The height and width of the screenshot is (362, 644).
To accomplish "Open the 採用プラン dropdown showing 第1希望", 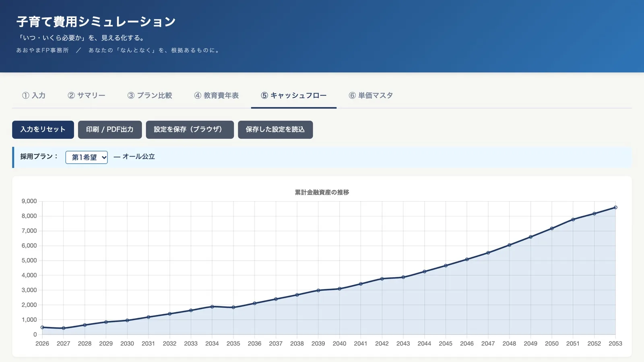I will click(x=87, y=157).
